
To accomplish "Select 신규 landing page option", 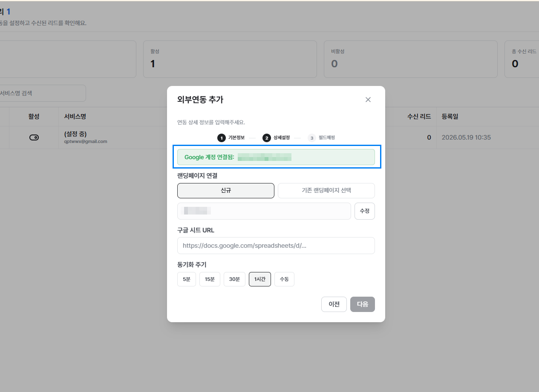I will pos(226,191).
